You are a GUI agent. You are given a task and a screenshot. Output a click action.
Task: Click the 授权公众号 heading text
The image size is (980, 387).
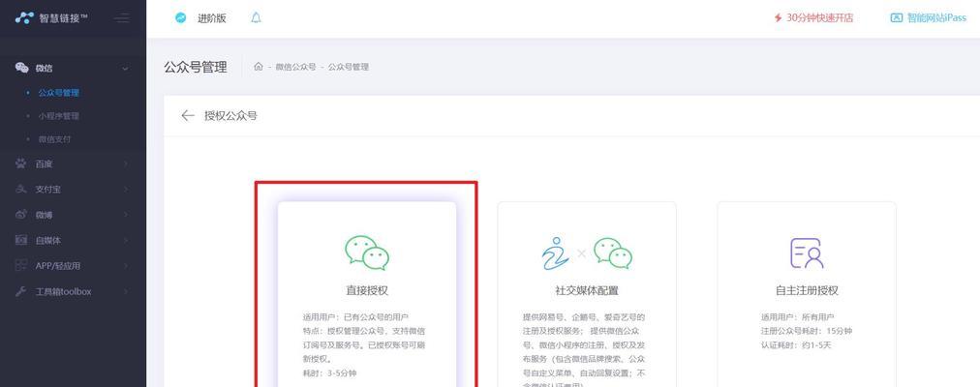(x=230, y=115)
